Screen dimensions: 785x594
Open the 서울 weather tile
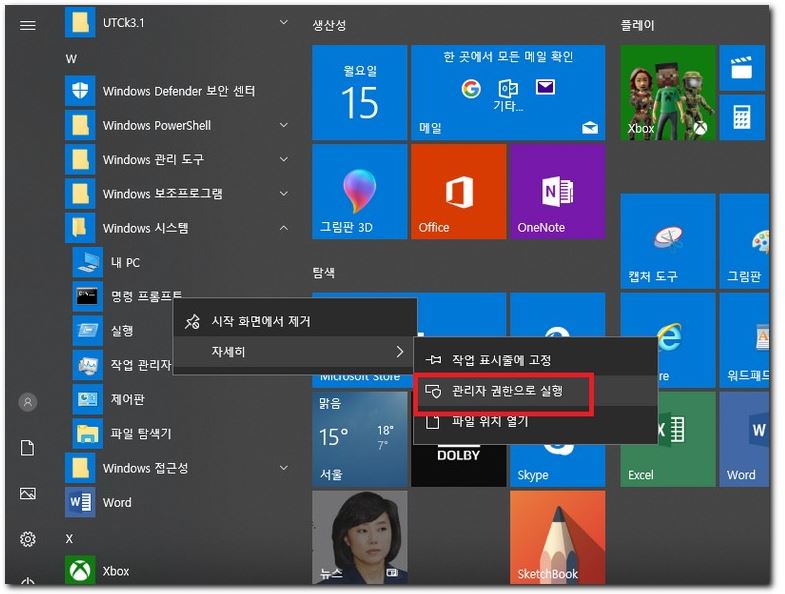(359, 439)
